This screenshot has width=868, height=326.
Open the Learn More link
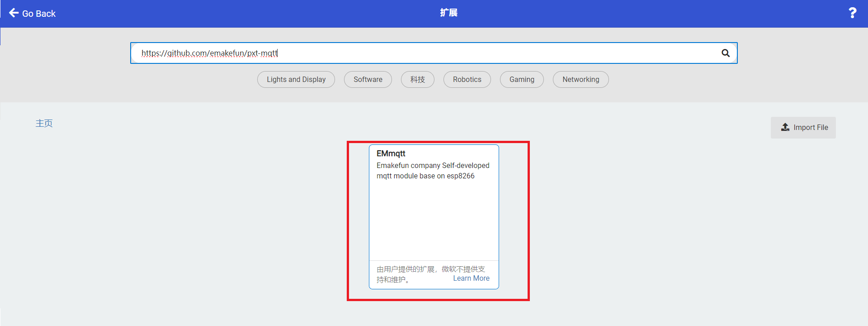471,278
